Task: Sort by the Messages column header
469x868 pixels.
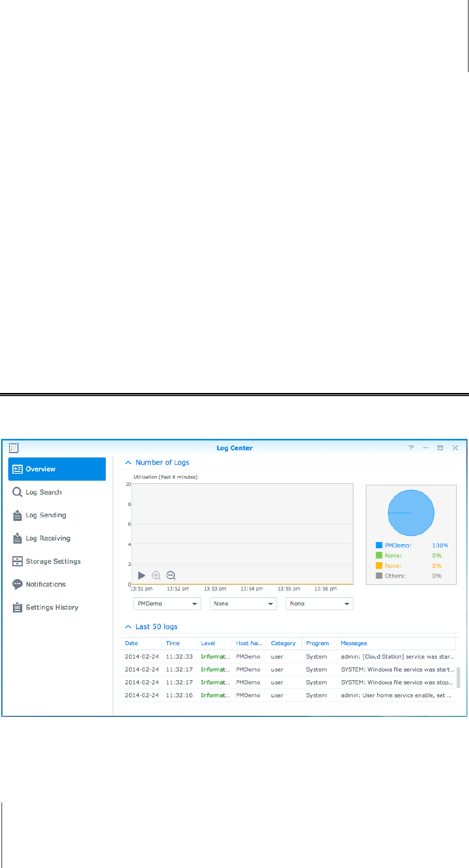Action: (x=396, y=643)
